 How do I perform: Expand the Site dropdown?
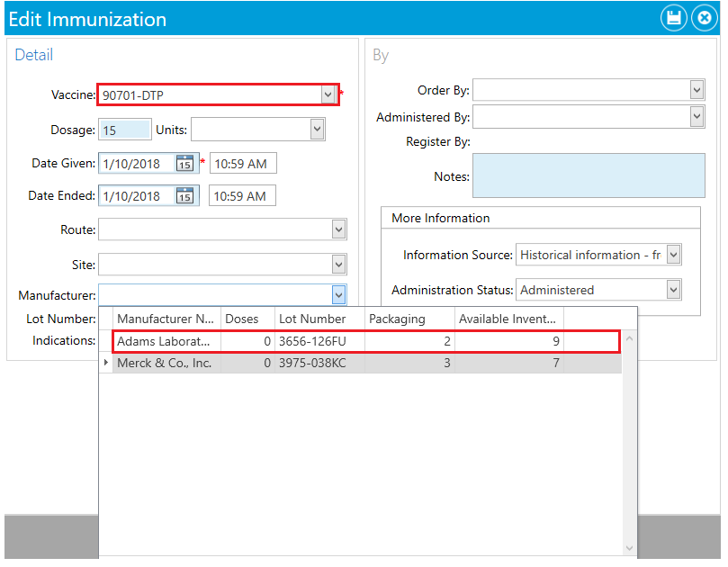point(338,264)
